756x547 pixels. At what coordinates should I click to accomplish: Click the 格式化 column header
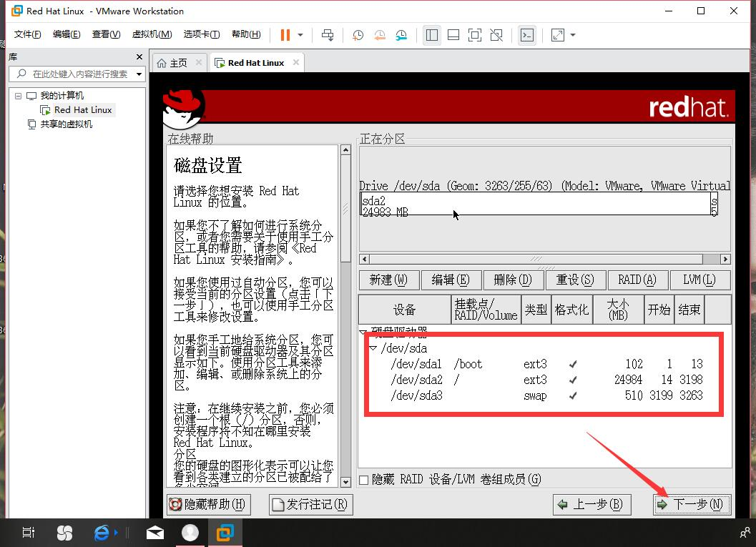tap(571, 310)
